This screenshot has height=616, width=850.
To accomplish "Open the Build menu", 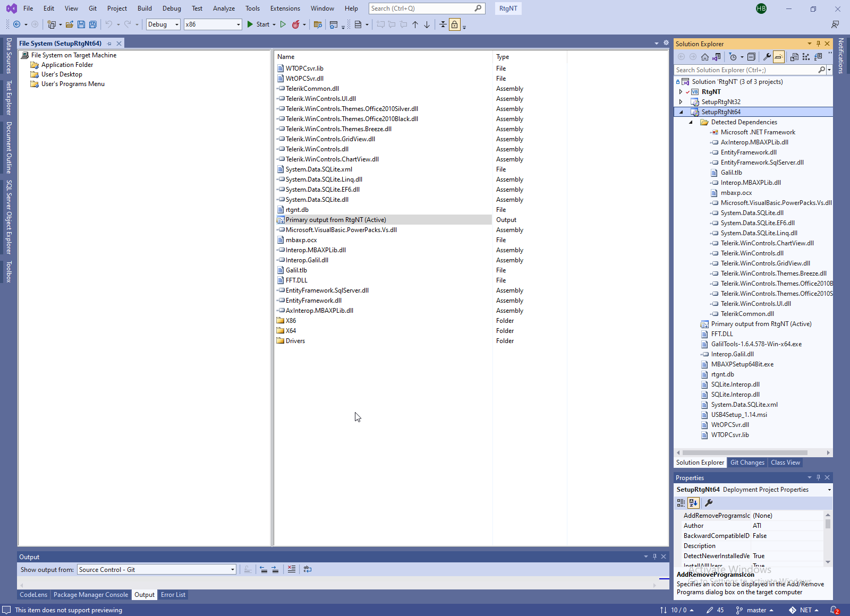I will (x=144, y=8).
